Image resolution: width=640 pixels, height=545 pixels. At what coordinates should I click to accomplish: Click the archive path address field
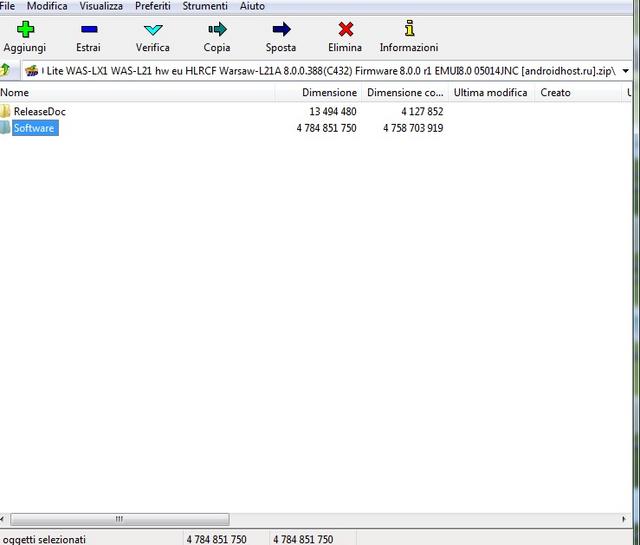329,71
